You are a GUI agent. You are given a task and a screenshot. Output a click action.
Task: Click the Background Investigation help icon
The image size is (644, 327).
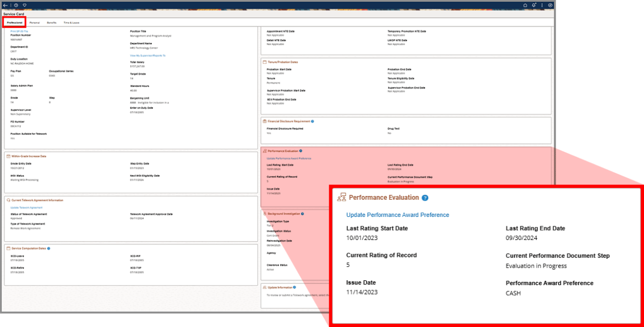(303, 214)
